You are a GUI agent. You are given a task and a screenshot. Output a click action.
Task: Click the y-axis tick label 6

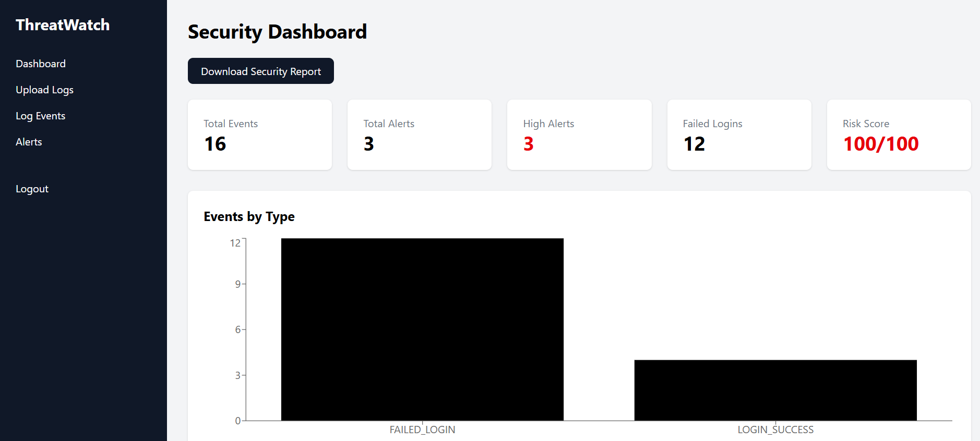238,329
